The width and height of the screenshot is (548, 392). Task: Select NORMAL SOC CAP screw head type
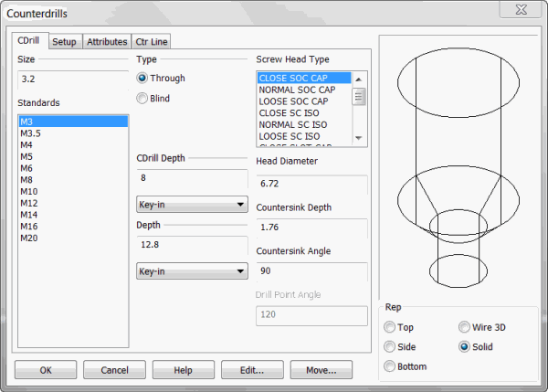[304, 90]
